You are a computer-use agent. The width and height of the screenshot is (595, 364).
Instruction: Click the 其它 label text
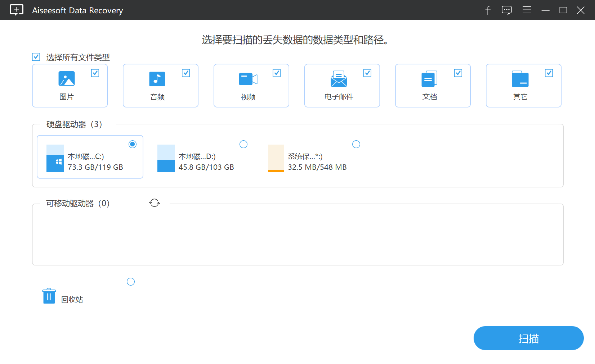point(520,97)
